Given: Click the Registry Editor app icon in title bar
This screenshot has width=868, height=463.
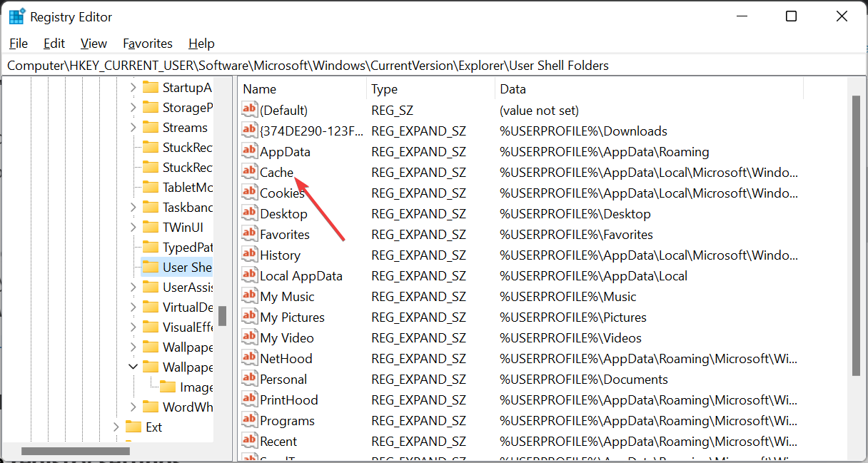Looking at the screenshot, I should click(16, 16).
